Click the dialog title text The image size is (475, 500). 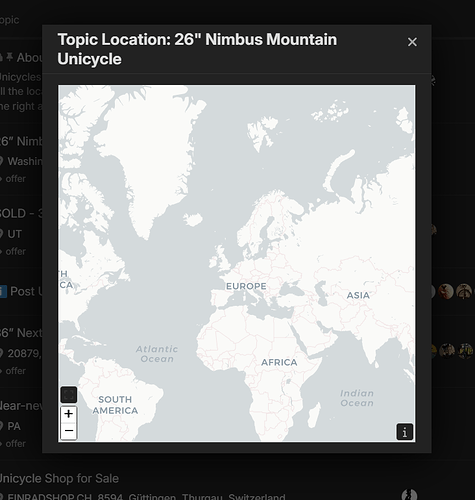click(x=197, y=49)
